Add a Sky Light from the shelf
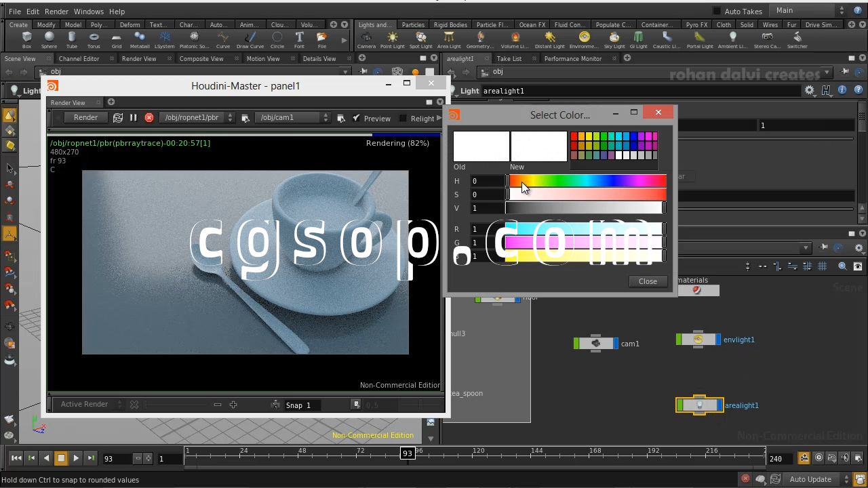Screen dimensions: 868x488 pos(614,40)
